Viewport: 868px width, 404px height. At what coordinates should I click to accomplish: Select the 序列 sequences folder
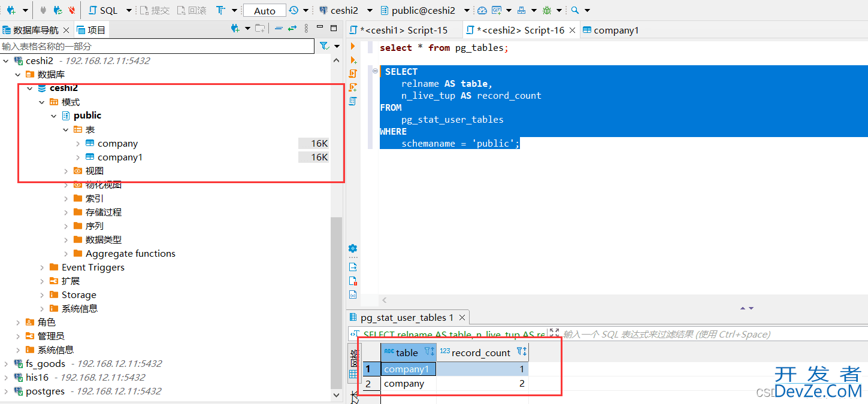pyautogui.click(x=95, y=226)
